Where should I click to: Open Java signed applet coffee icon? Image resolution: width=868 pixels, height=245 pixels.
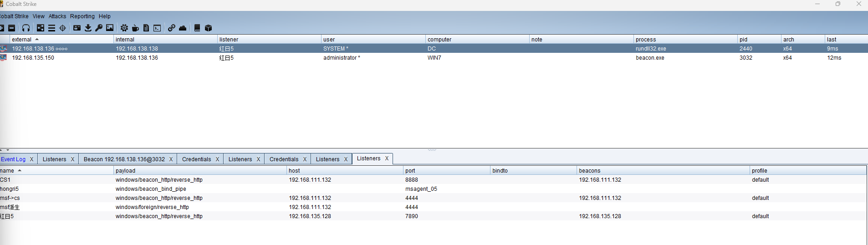coord(135,28)
